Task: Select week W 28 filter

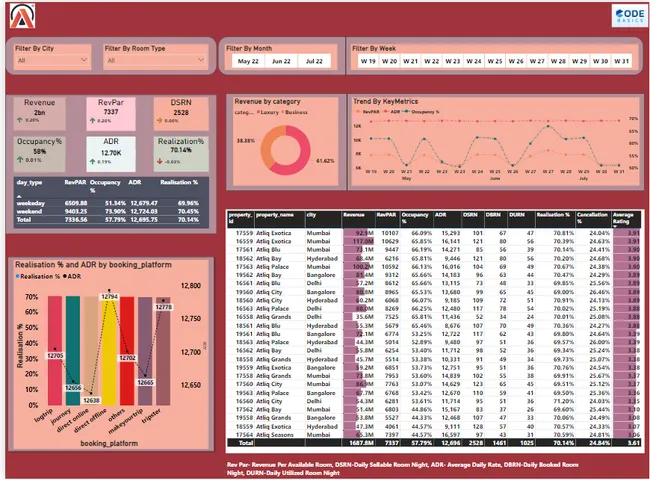Action: tap(558, 61)
